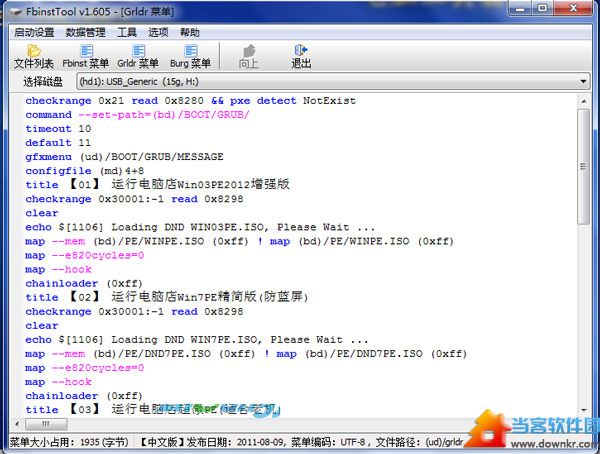Minimize the FbinstTool window
Image resolution: width=600 pixels, height=454 pixels.
521,8
